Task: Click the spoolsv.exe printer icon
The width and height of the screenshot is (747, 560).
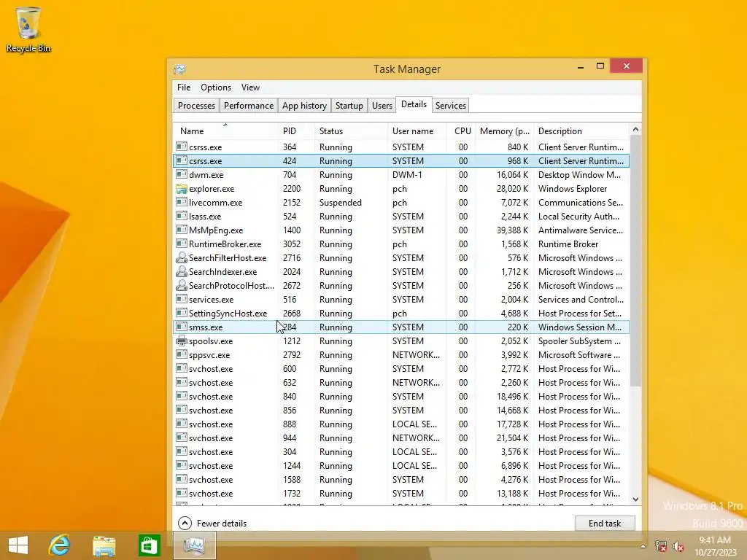Action: point(181,341)
